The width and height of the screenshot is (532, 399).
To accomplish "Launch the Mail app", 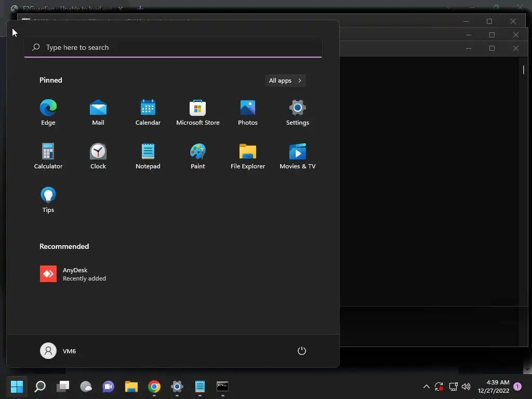I will pos(98,112).
